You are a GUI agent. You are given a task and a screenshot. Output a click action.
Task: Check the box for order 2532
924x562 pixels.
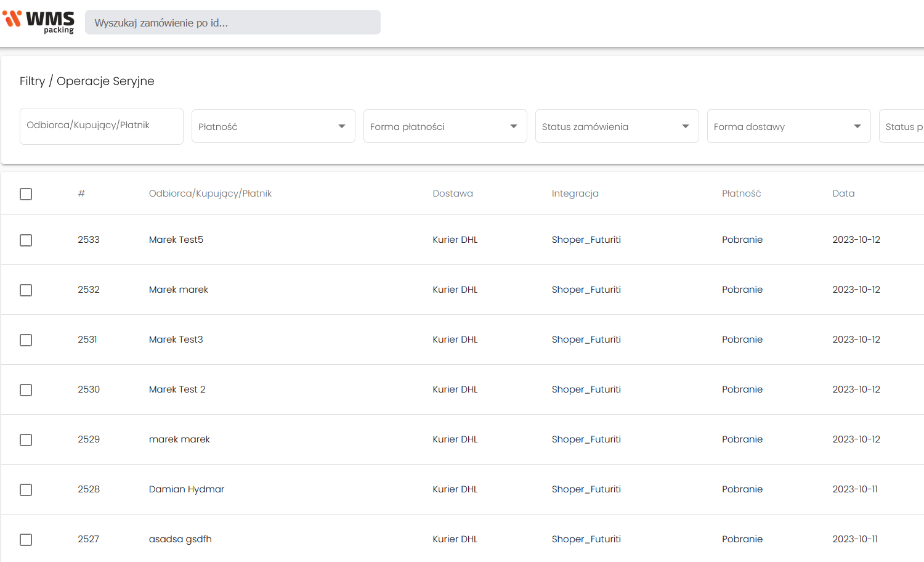pyautogui.click(x=26, y=290)
